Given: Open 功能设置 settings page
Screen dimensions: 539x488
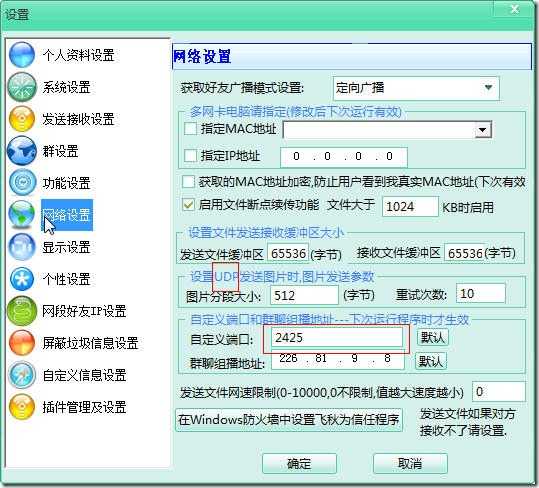Looking at the screenshot, I should click(x=66, y=183).
